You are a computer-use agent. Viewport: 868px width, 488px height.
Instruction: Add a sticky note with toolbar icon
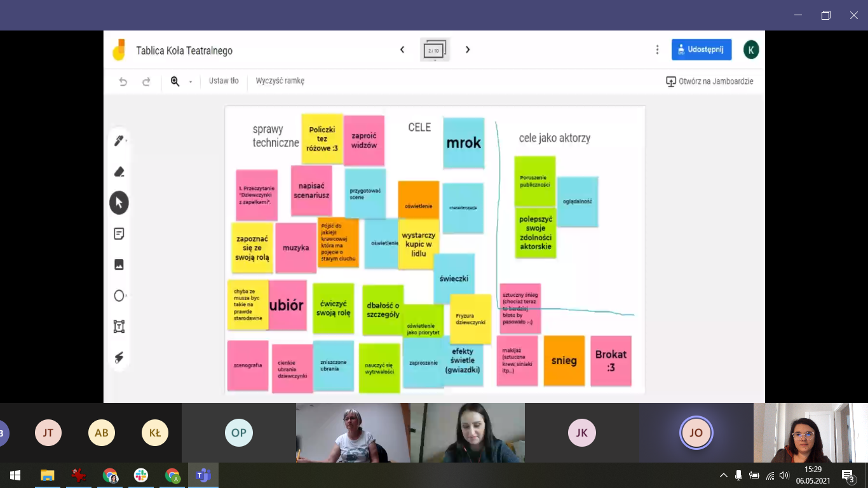119,234
